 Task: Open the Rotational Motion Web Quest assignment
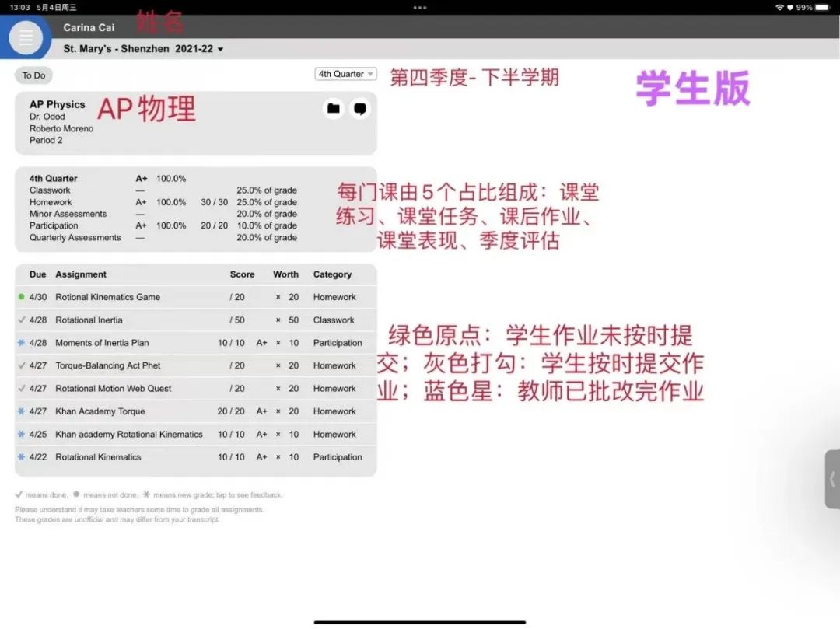(195, 389)
